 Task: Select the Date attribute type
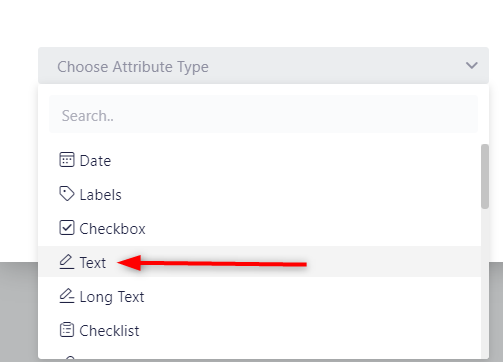[260, 161]
